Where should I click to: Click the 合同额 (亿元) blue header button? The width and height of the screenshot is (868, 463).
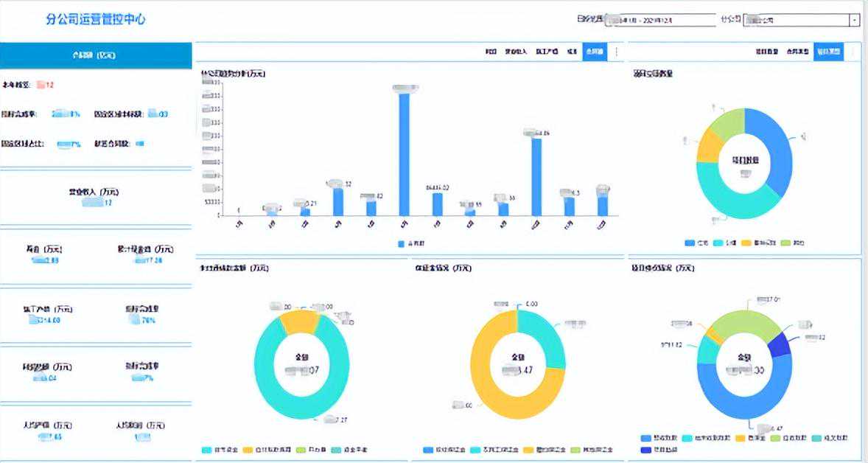pos(95,55)
